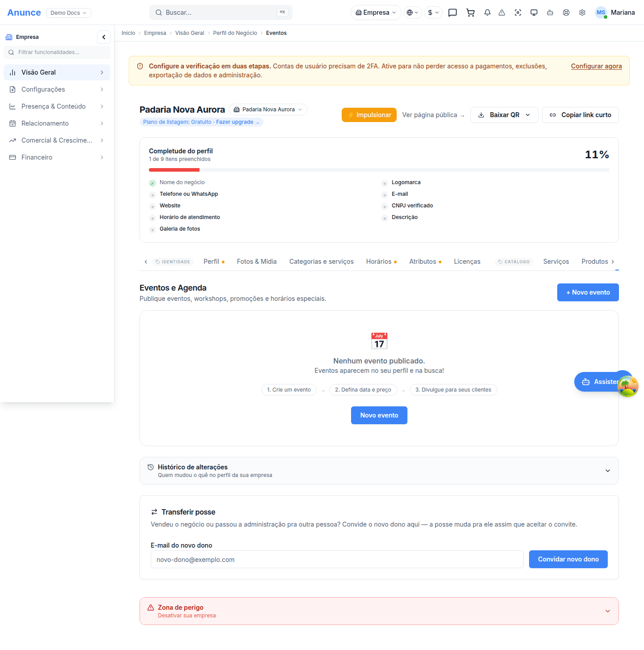Screen dimensions: 644x650
Task: Expand Relacionamento in the sidebar
Action: click(57, 123)
